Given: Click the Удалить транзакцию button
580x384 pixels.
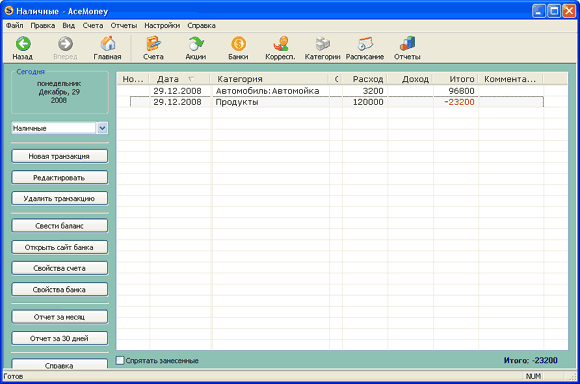Looking at the screenshot, I should (x=60, y=198).
